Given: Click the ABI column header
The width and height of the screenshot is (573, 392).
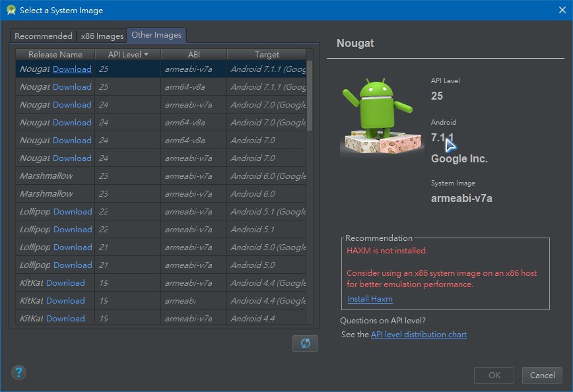Looking at the screenshot, I should 193,55.
